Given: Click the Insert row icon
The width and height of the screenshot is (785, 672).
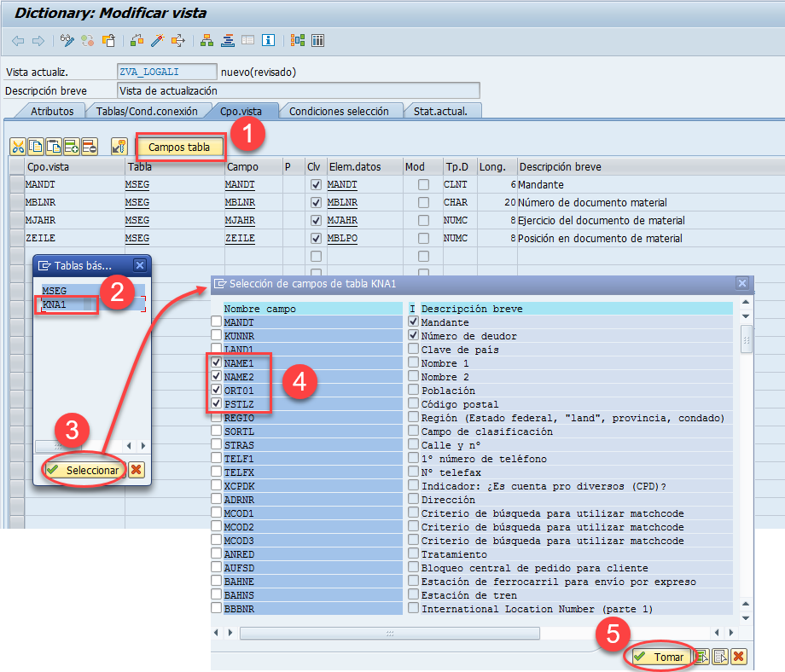Looking at the screenshot, I should [x=72, y=147].
